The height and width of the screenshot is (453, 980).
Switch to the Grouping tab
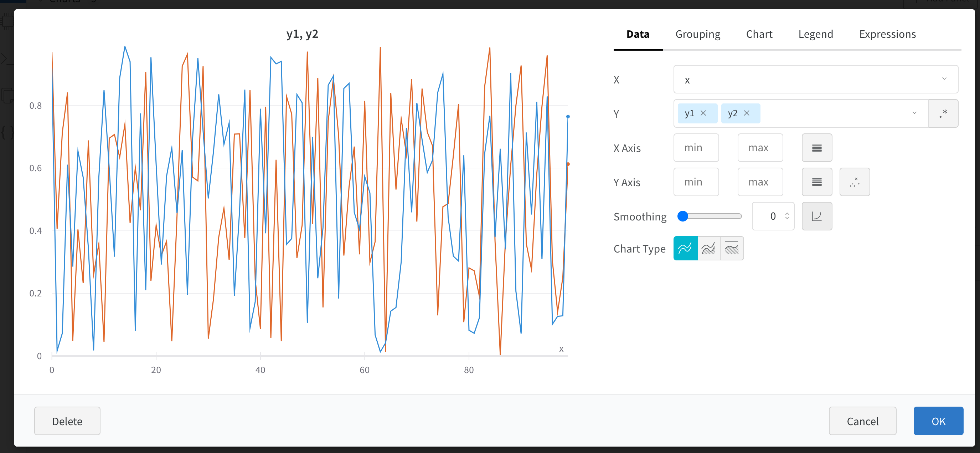coord(698,34)
